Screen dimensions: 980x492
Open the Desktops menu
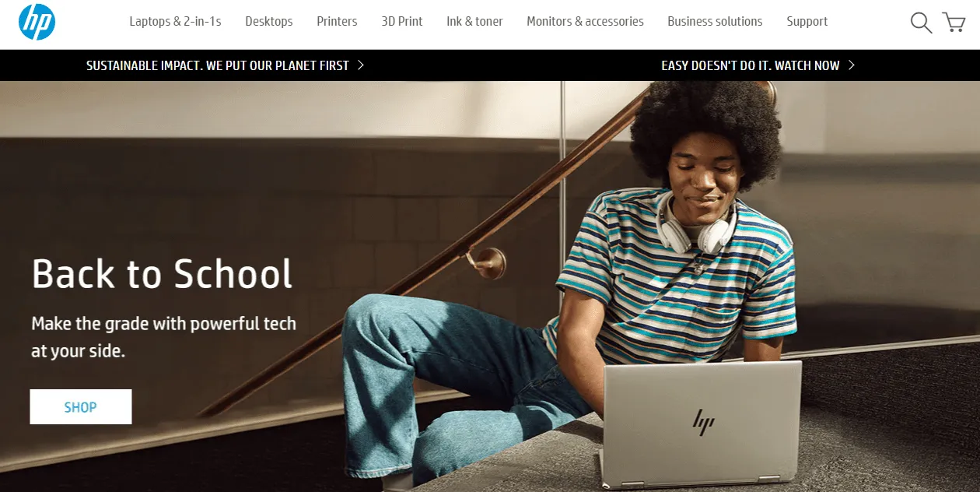269,22
